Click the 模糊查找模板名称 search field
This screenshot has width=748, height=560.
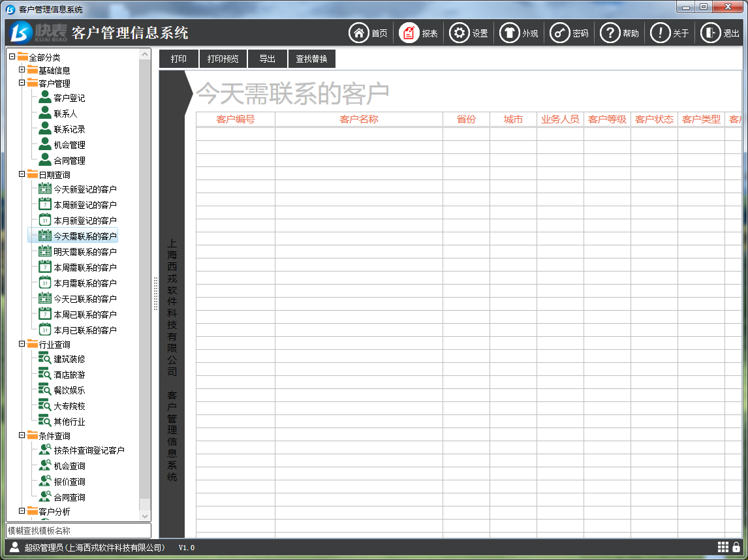pos(79,531)
